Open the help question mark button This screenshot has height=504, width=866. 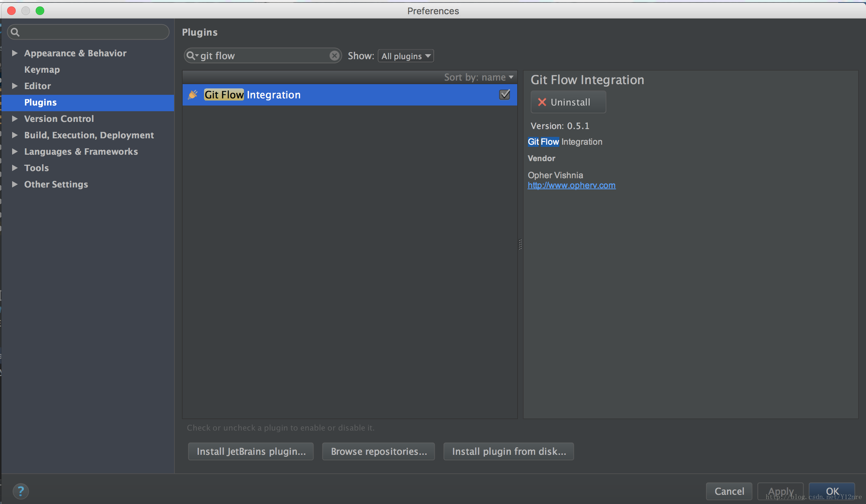21,491
